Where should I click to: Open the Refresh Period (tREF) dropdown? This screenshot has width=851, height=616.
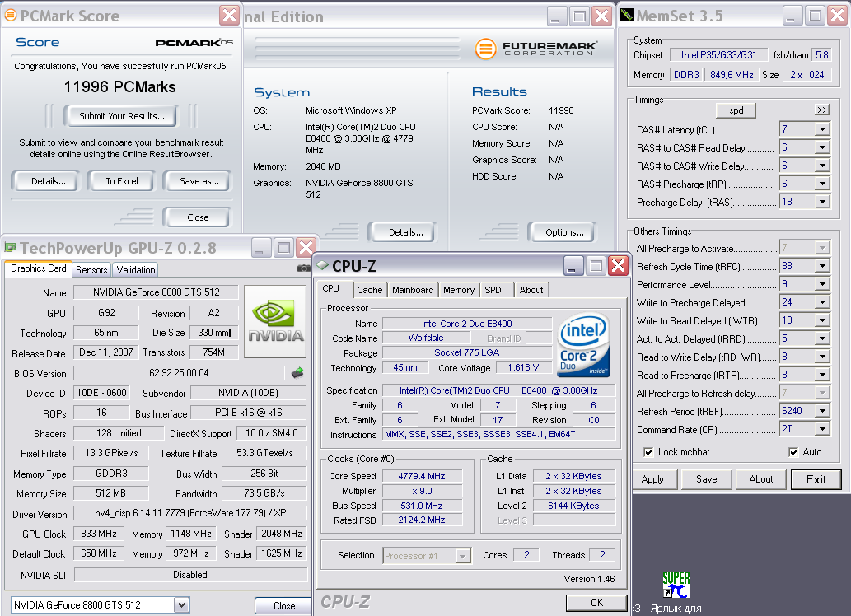pos(822,412)
